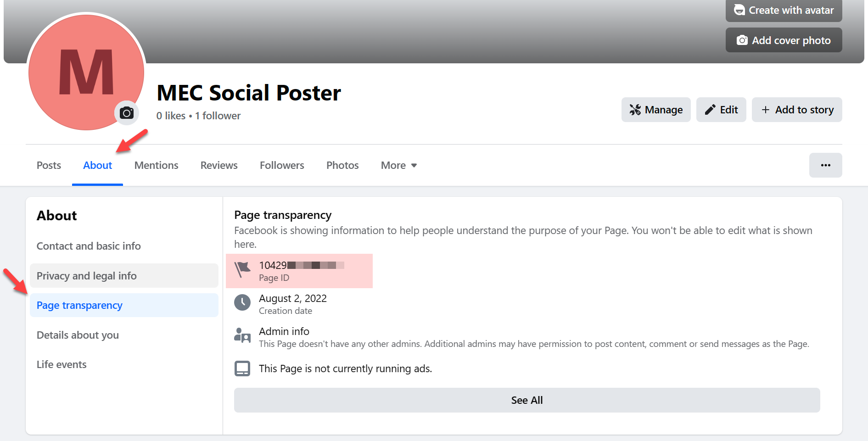868x441 pixels.
Task: Click the ads device icon
Action: 242,368
